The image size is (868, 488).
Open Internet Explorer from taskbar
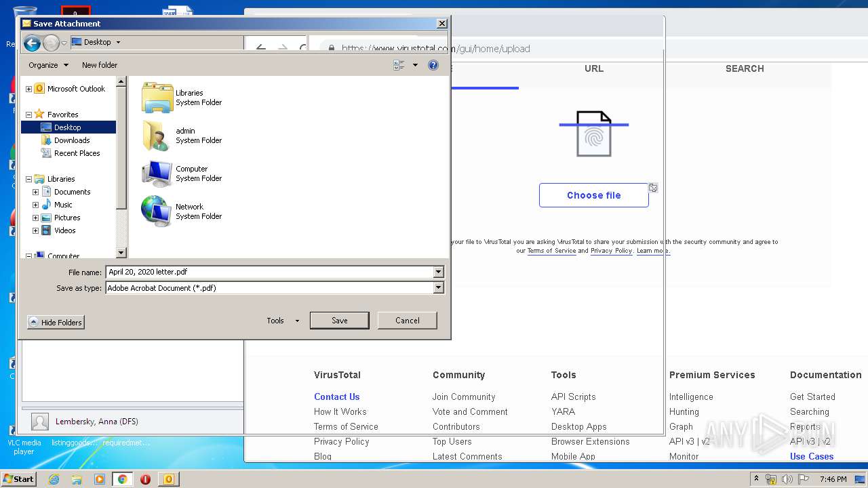(54, 479)
